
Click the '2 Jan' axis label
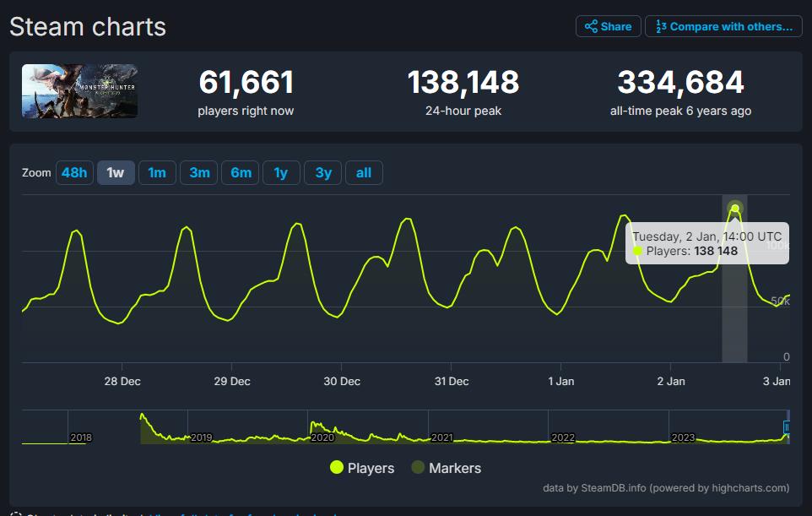click(x=671, y=382)
